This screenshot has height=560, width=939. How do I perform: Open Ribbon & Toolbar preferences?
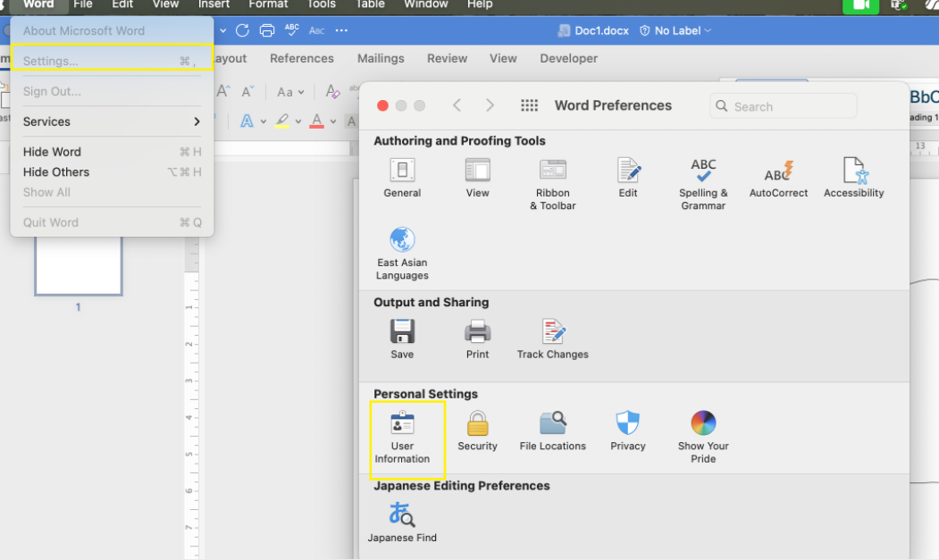[552, 184]
